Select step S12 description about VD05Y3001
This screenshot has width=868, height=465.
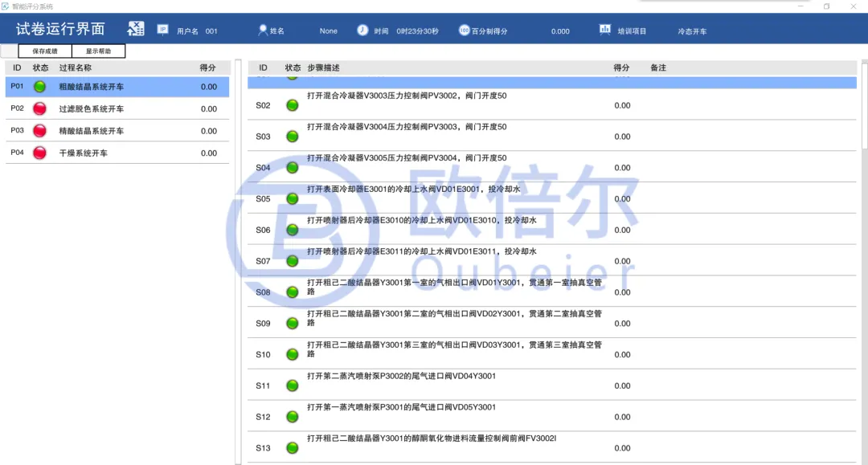[401, 407]
